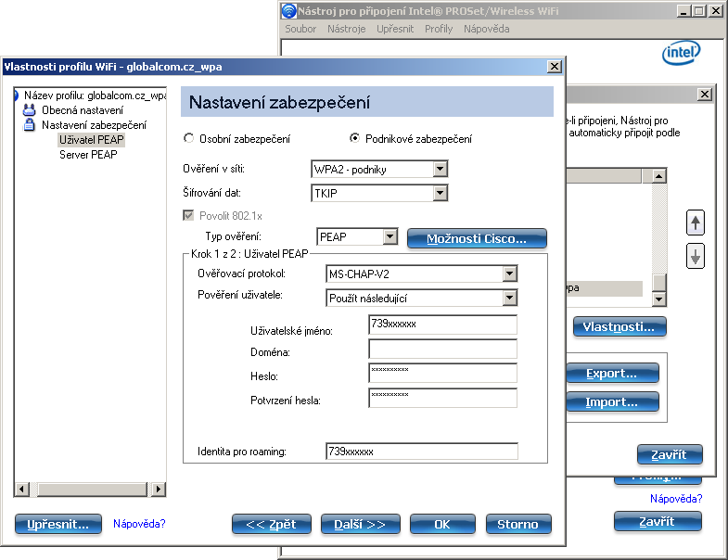Click the Intel logo
Viewport: 728px width, 560px height.
tap(681, 53)
